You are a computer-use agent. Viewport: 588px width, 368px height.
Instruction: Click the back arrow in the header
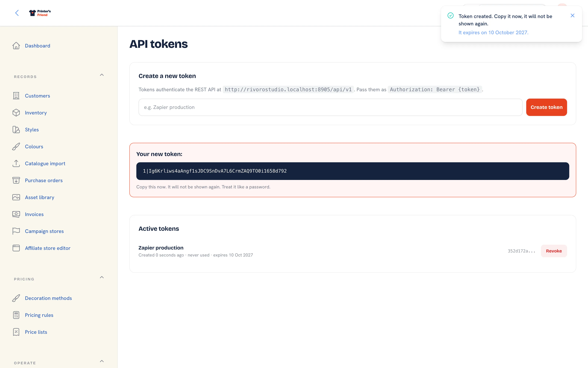pyautogui.click(x=17, y=13)
